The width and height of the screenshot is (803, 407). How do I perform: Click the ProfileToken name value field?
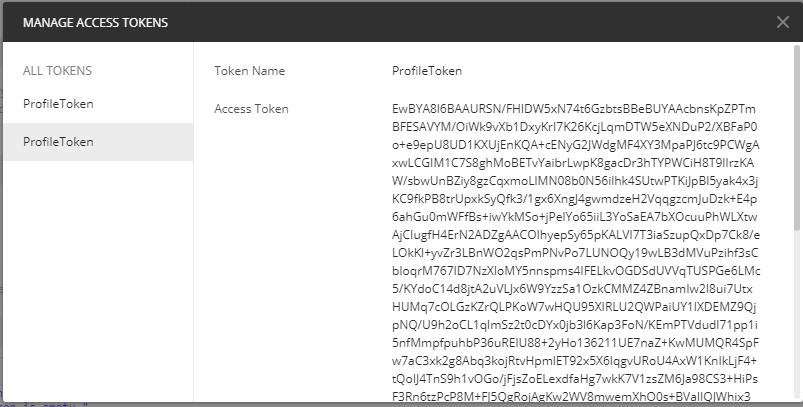point(427,71)
